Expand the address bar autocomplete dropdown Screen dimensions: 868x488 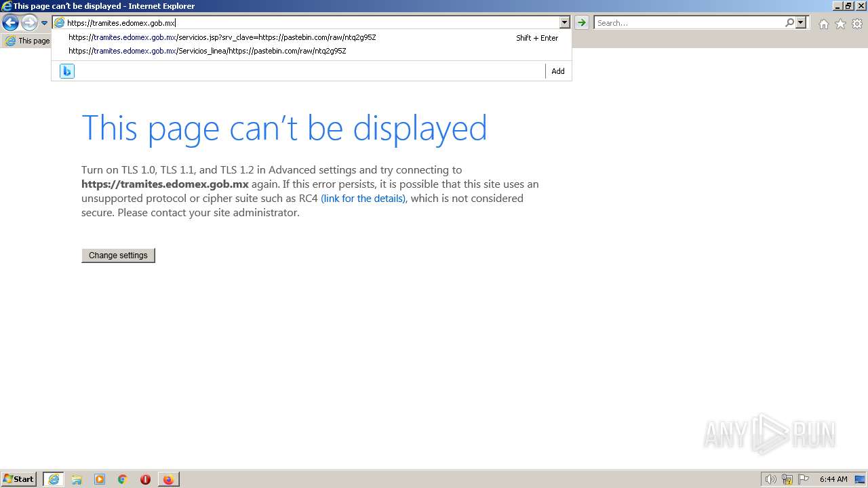coord(564,22)
